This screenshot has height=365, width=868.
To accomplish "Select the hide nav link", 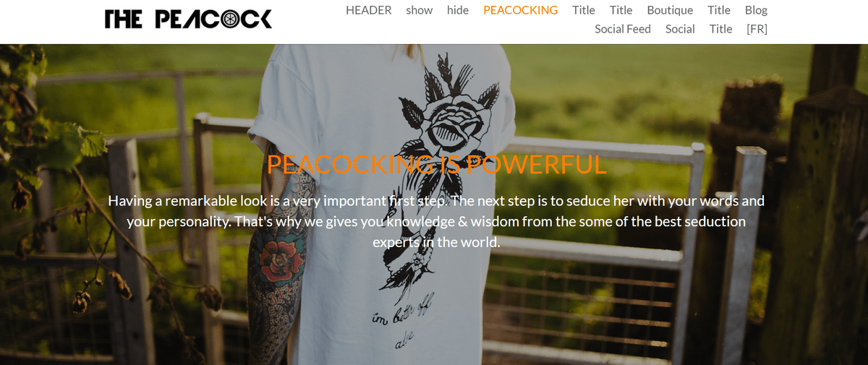I will click(458, 10).
